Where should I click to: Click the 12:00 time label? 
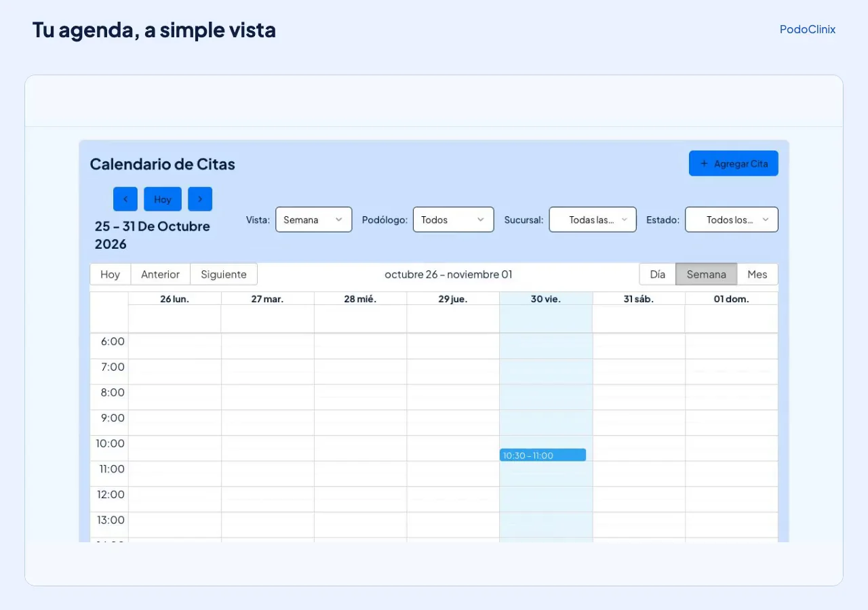[111, 495]
